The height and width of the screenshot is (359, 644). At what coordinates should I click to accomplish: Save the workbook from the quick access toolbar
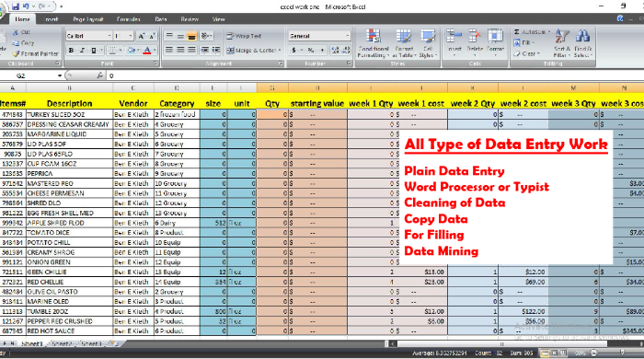pos(16,6)
